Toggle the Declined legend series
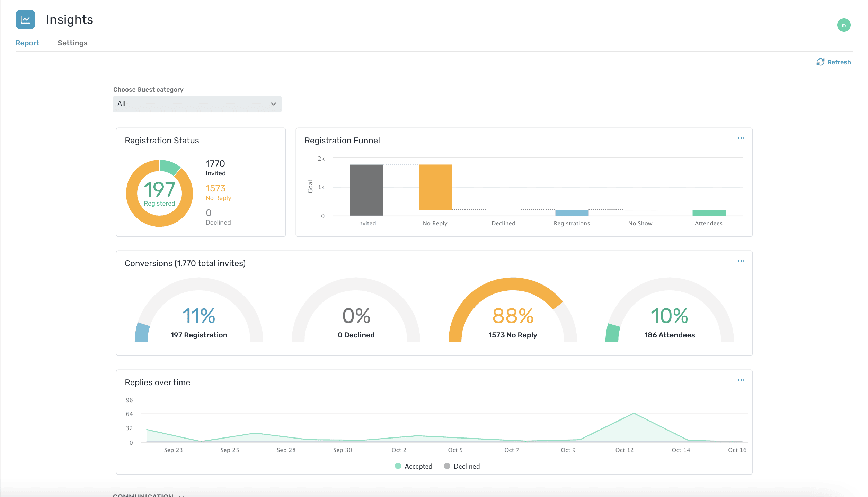868x497 pixels. [462, 466]
